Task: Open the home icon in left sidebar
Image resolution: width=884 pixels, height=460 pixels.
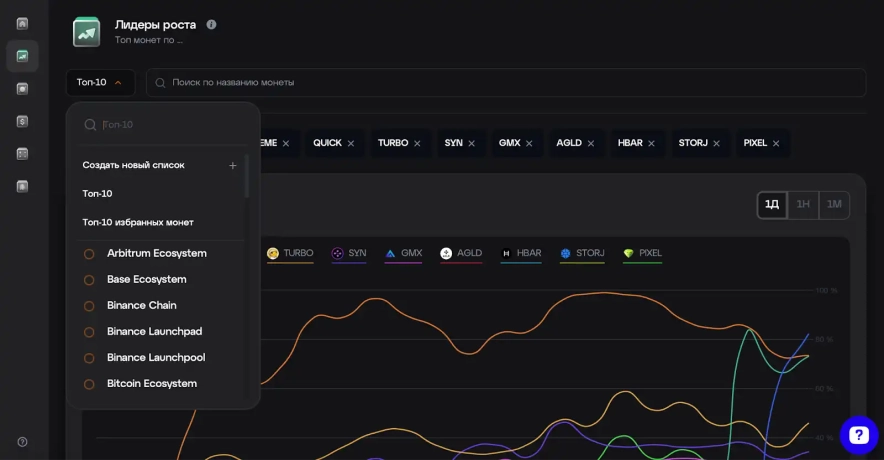Action: click(x=22, y=23)
